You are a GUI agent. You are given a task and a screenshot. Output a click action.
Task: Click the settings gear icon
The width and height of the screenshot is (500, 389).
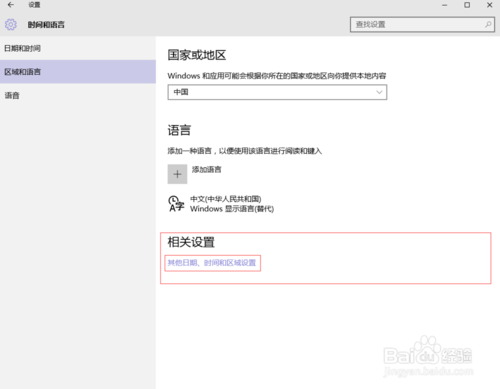coord(11,24)
